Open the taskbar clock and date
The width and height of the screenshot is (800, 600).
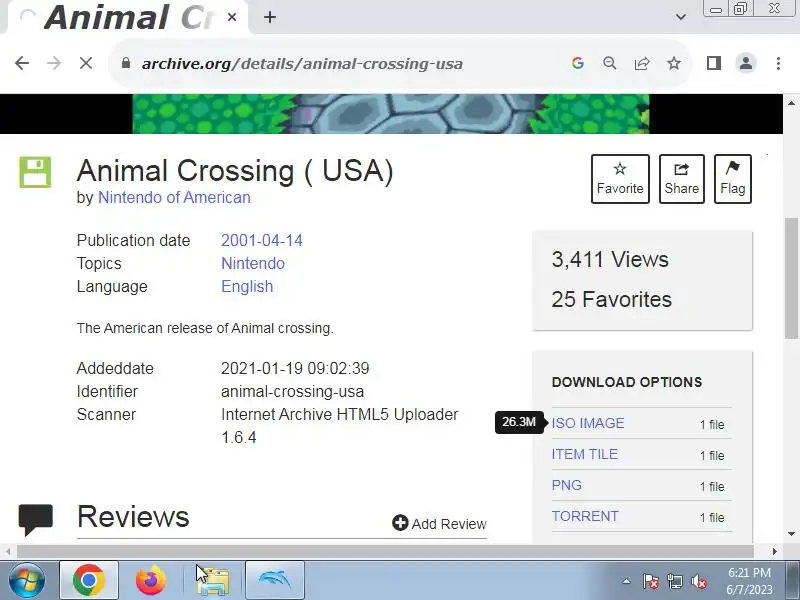(x=749, y=581)
